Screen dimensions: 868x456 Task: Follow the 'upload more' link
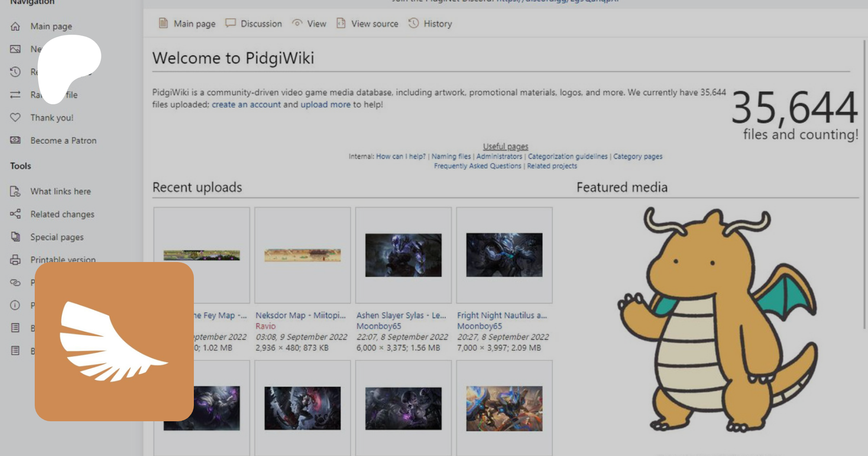(325, 104)
